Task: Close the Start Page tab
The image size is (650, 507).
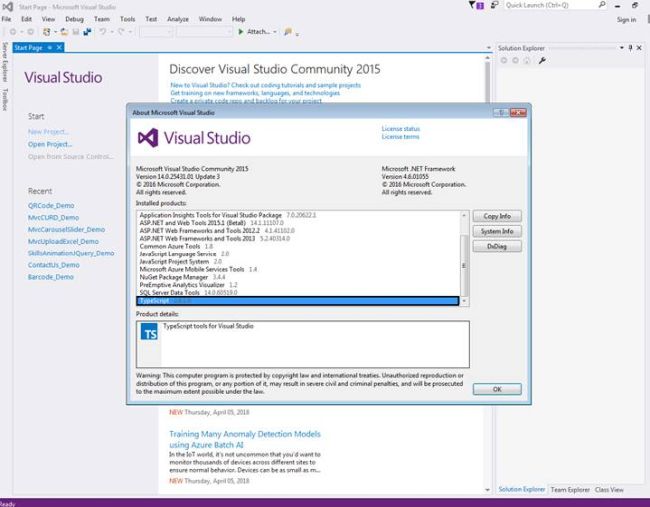Action: (x=59, y=48)
